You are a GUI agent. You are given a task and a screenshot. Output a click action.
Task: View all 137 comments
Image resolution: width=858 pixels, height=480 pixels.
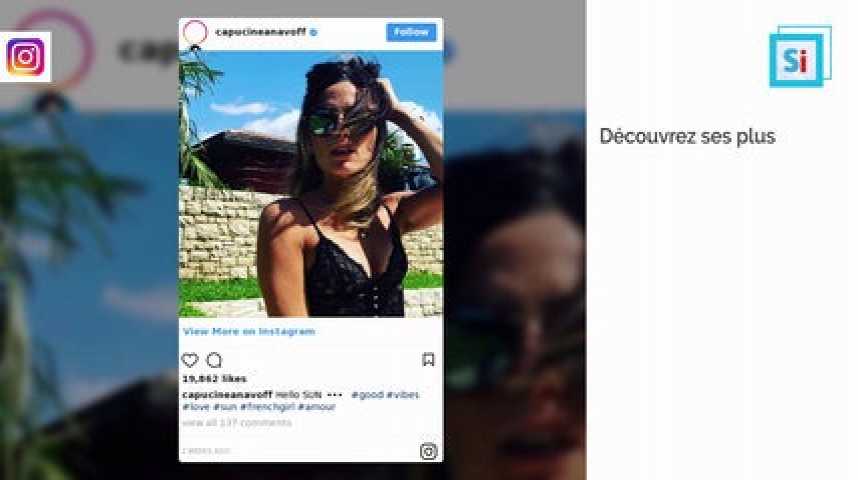237,423
